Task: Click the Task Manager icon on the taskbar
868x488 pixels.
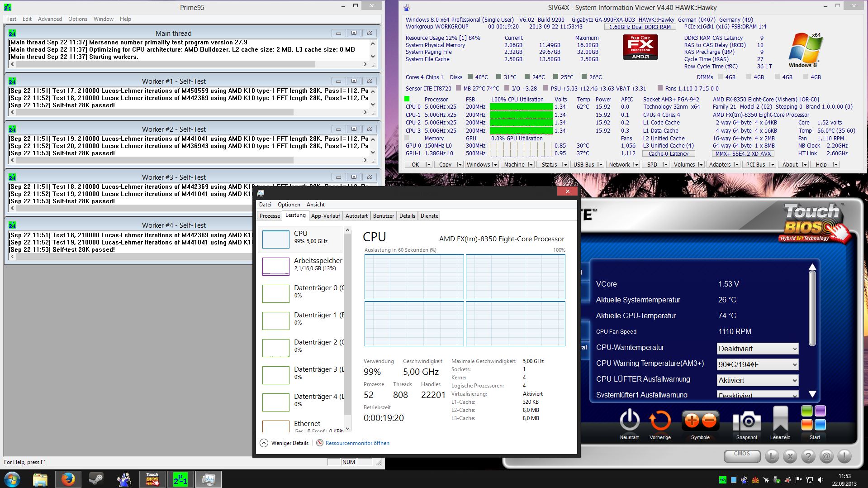Action: coord(208,479)
